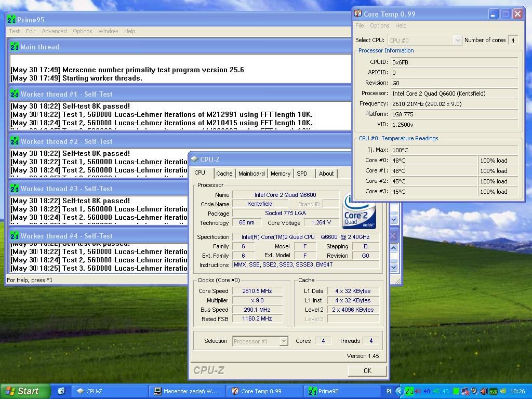Click the Worker thread #3 window icon
Viewport: 532px width, 399px height.
click(14, 189)
